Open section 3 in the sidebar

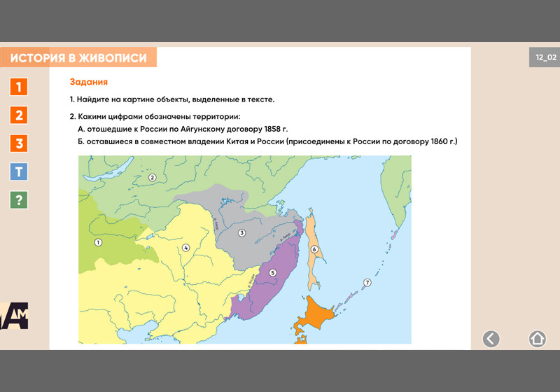coord(20,144)
